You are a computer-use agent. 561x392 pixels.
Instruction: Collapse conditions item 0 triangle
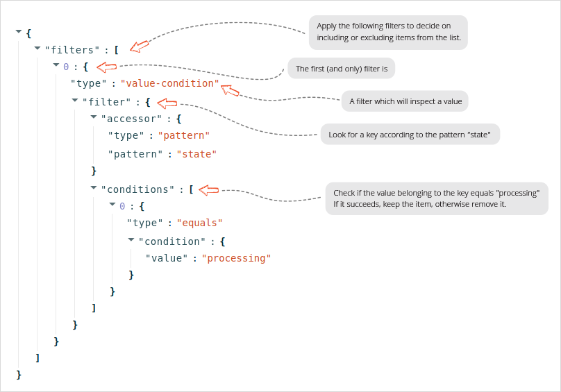point(112,204)
